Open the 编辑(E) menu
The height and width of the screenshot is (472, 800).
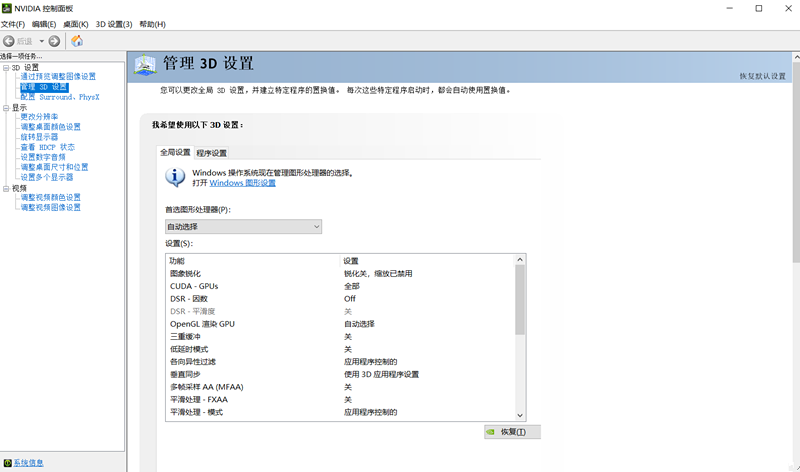[44, 24]
